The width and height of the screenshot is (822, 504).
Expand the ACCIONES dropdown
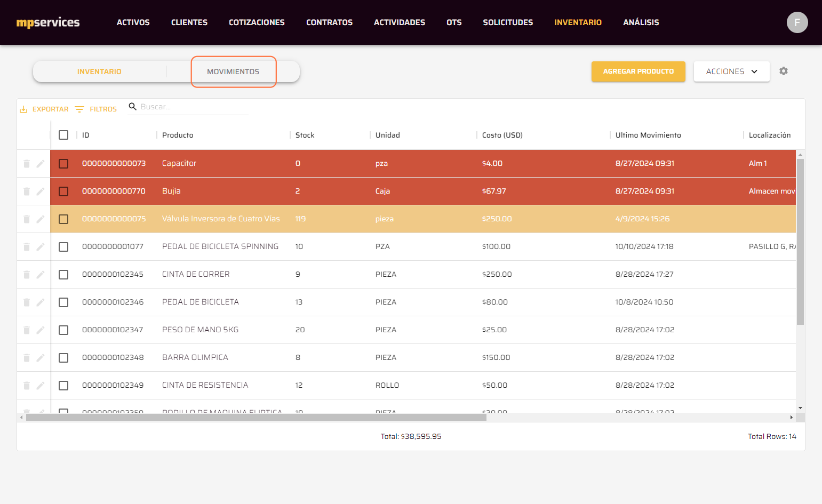point(731,71)
